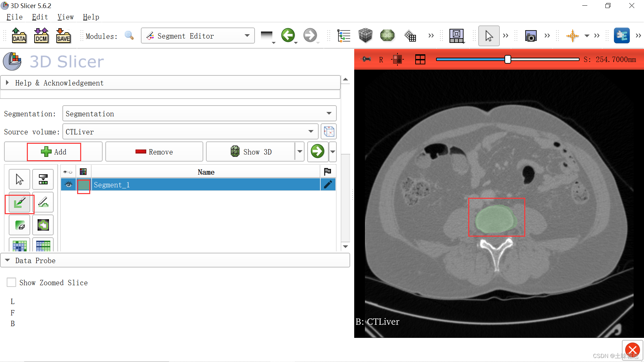Toggle Segment_1 visibility eye icon
Image resolution: width=644 pixels, height=362 pixels.
click(x=68, y=185)
